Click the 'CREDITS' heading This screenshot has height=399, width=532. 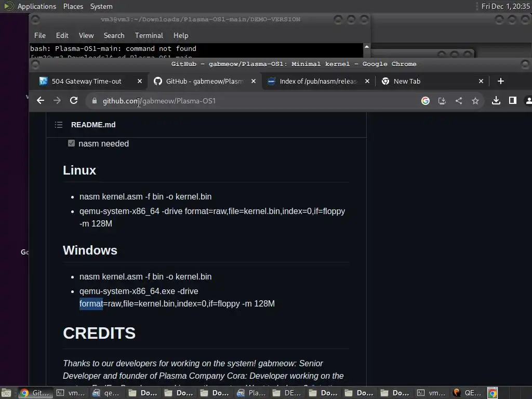coord(99,333)
